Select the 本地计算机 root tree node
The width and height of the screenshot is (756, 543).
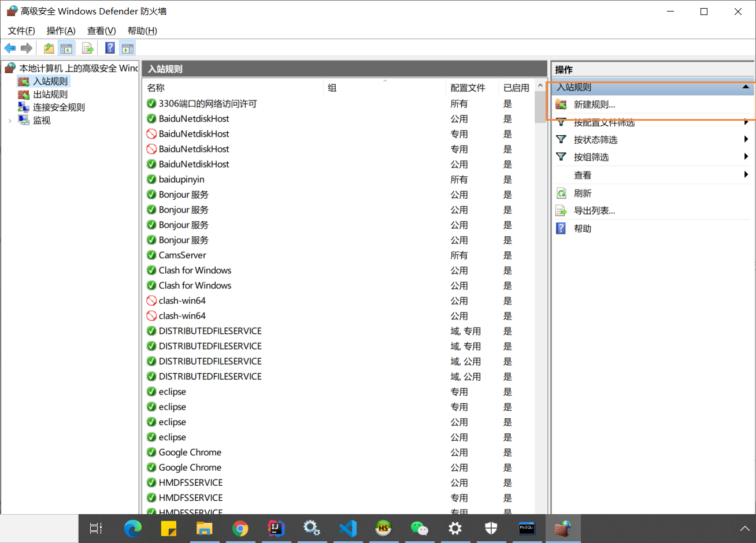[x=79, y=68]
